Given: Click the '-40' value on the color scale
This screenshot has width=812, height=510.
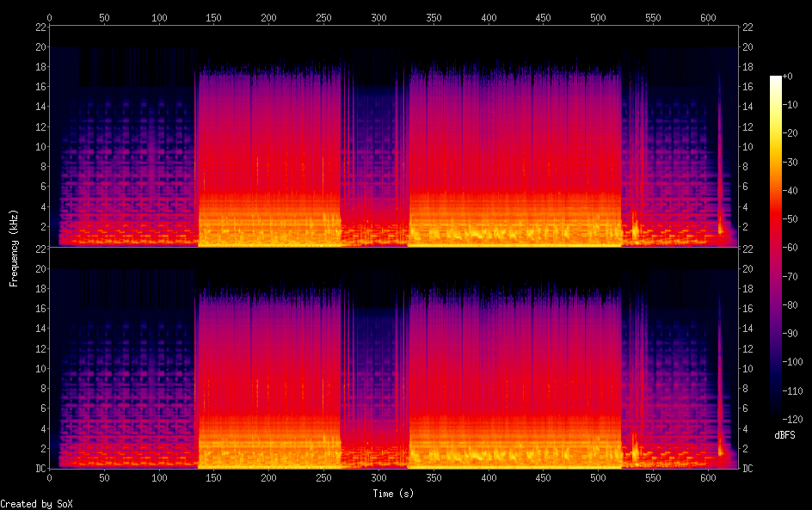Looking at the screenshot, I should (790, 191).
